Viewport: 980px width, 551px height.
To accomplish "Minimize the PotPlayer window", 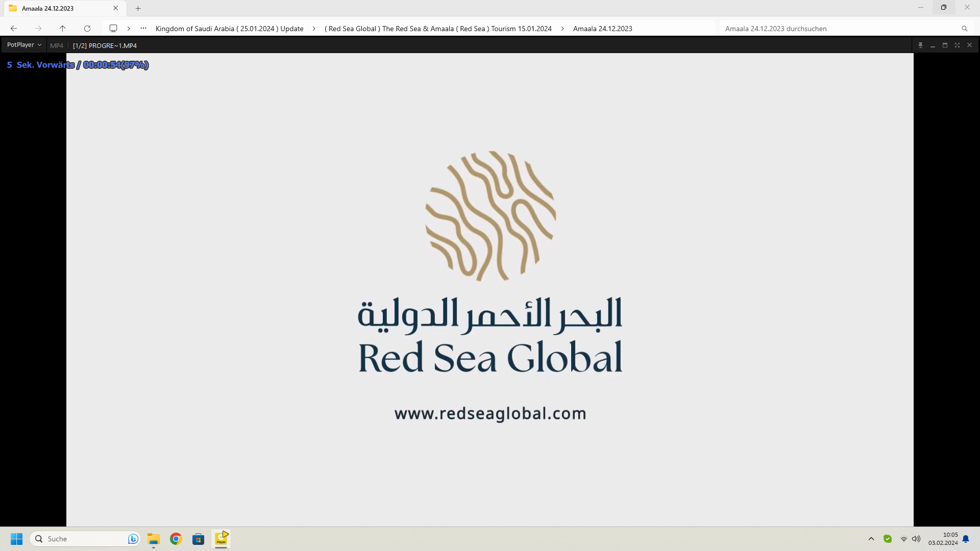I will point(933,45).
